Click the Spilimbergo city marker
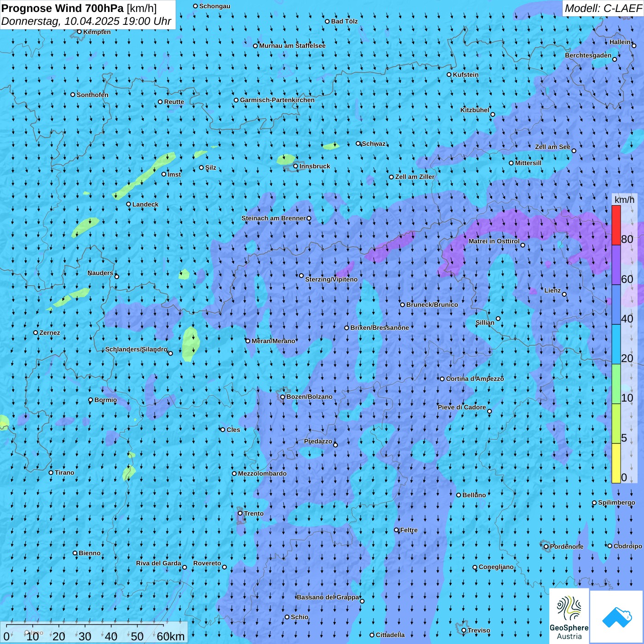The image size is (644, 644). click(594, 503)
